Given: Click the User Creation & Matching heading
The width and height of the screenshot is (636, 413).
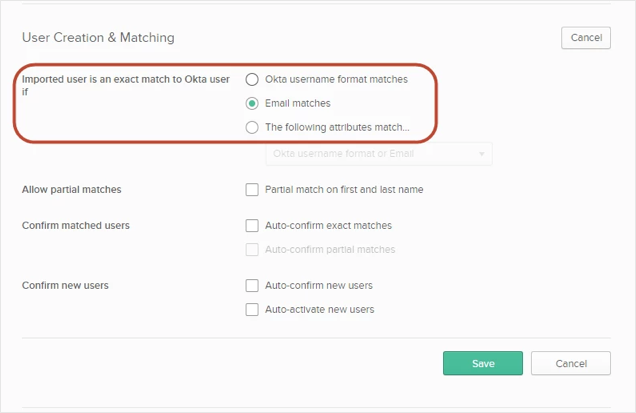Looking at the screenshot, I should 98,38.
